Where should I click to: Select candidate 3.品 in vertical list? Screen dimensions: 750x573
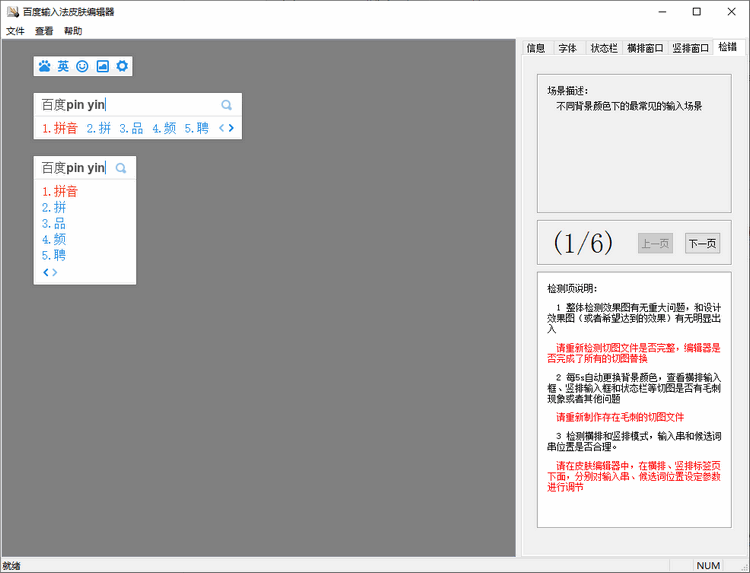click(x=54, y=223)
